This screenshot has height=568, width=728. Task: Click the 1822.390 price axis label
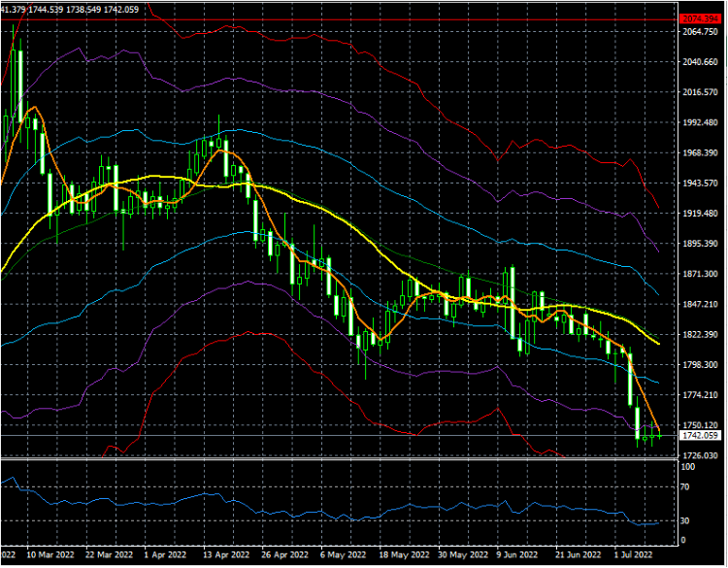click(x=700, y=334)
